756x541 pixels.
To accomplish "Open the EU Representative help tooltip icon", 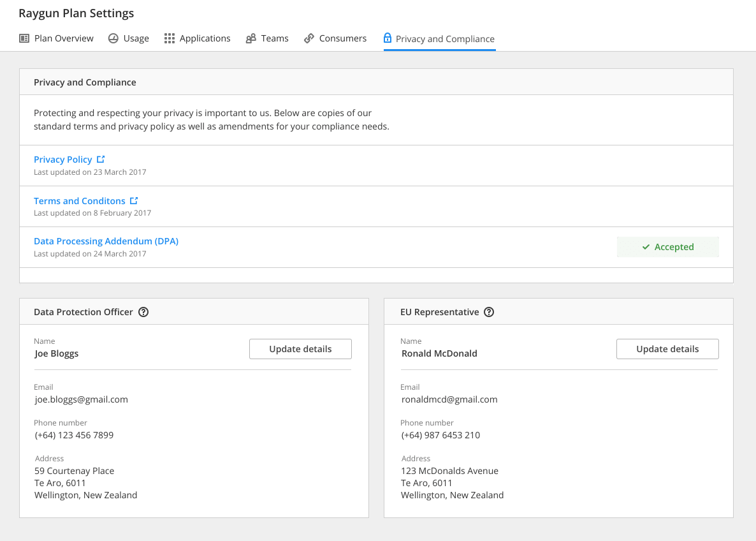I will [x=489, y=312].
